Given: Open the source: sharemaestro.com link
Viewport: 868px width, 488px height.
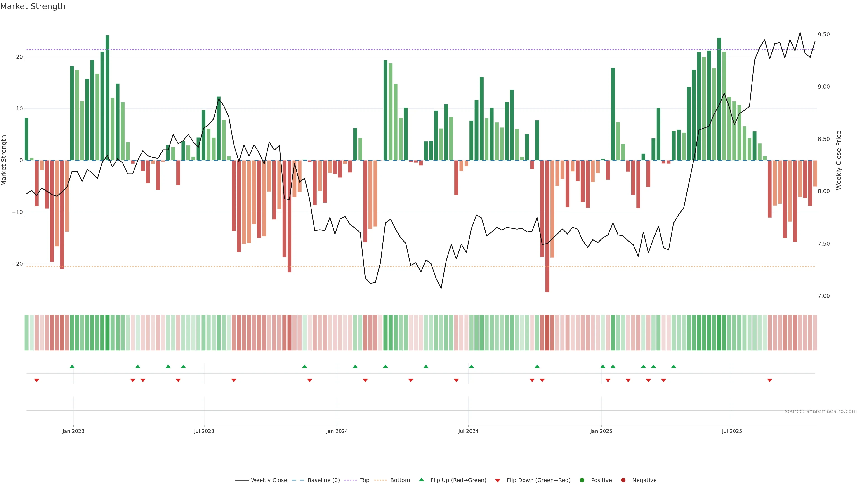Looking at the screenshot, I should (821, 411).
